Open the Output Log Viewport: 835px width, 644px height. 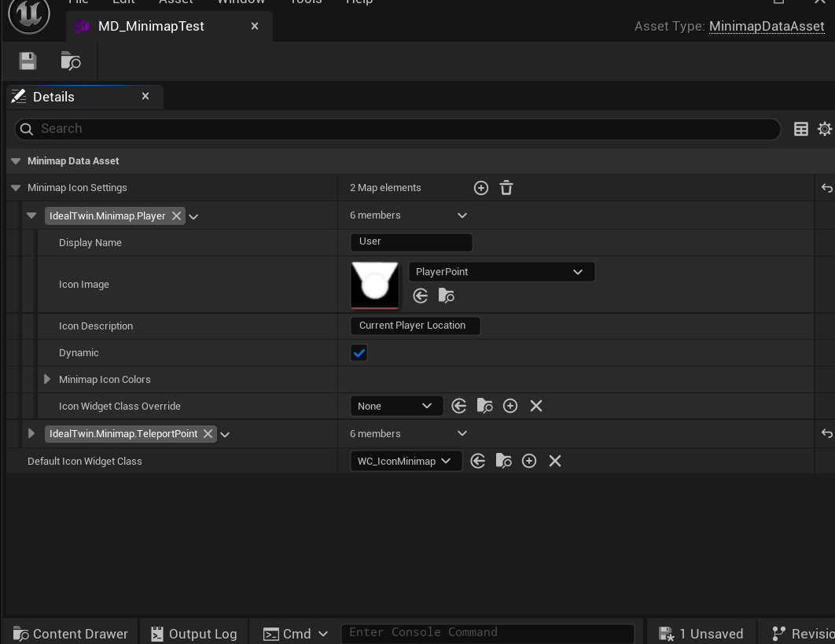pyautogui.click(x=193, y=634)
